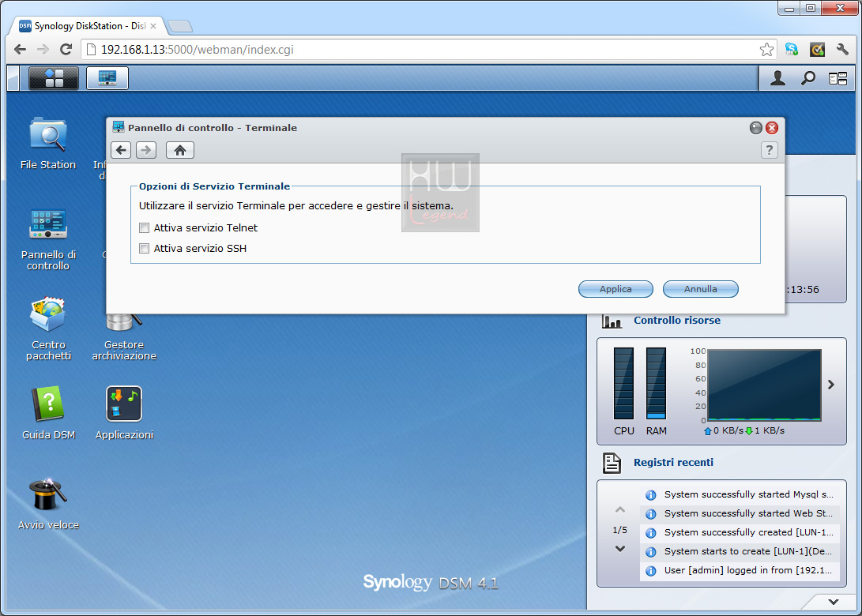Image resolution: width=862 pixels, height=616 pixels.
Task: Select log entry 'User [admin] logged in'
Action: (x=740, y=570)
